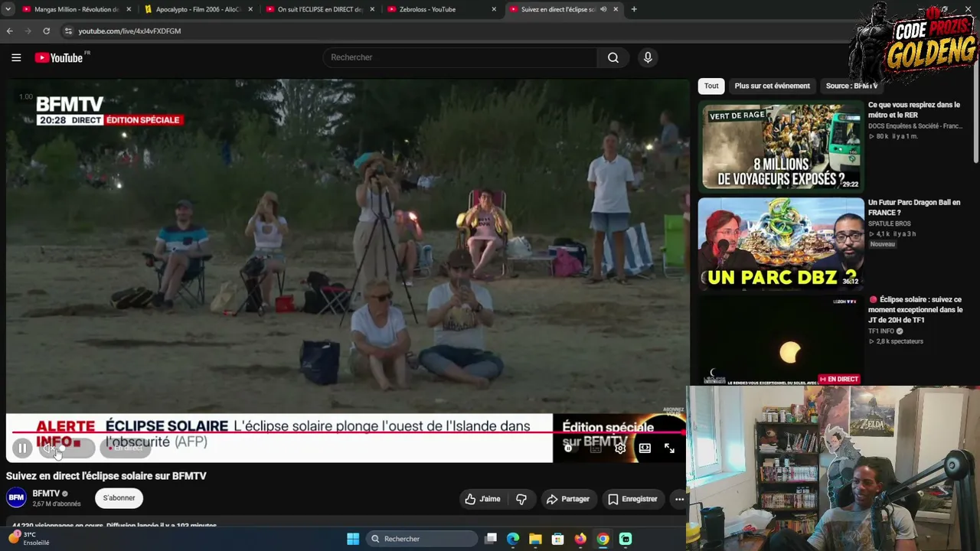This screenshot has height=551, width=980.
Task: Open the TF1 eclipse live thumbnail
Action: pyautogui.click(x=781, y=340)
